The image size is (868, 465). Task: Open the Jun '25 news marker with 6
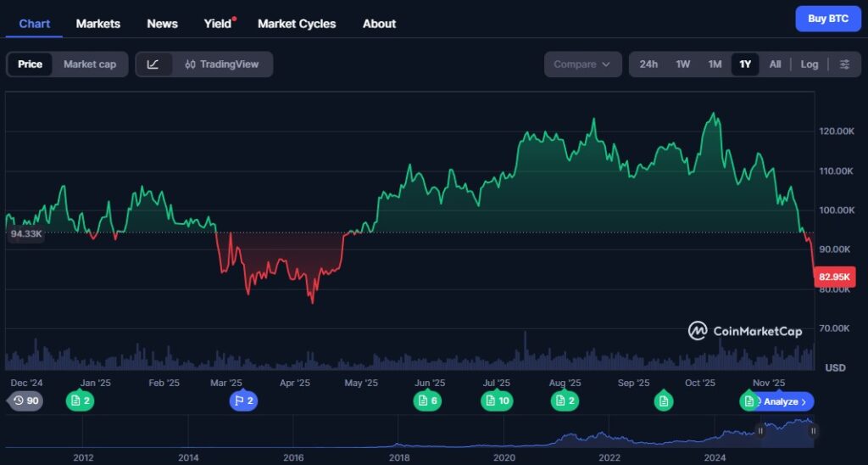tap(427, 401)
